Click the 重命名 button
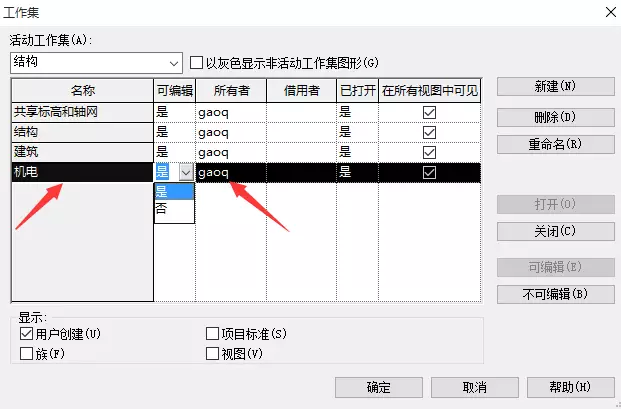The image size is (621, 409). click(555, 144)
